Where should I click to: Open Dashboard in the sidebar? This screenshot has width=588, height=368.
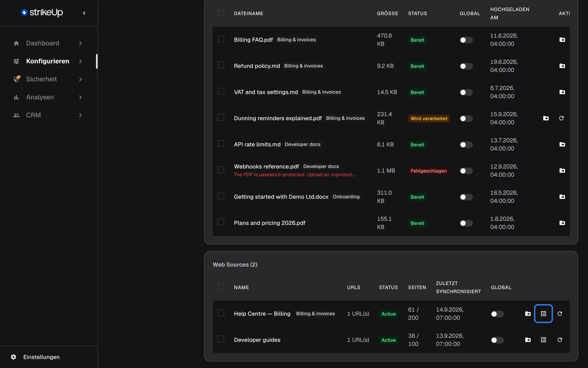point(42,43)
